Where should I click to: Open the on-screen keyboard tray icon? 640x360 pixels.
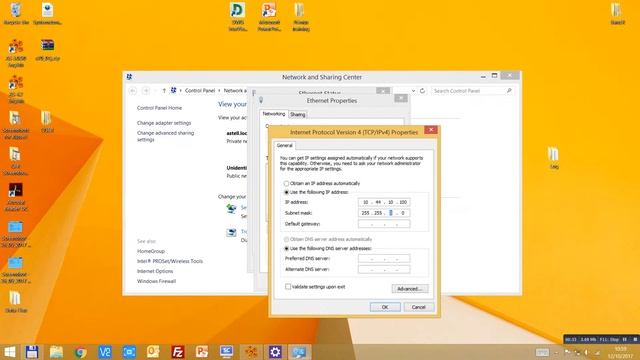[x=542, y=352]
